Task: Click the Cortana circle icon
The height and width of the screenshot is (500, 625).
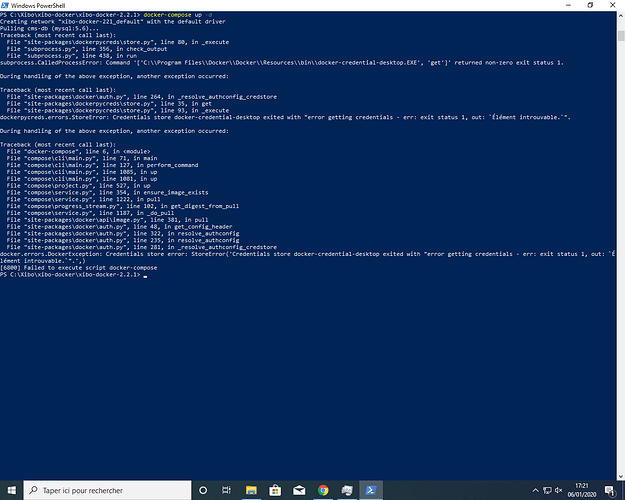Action: pos(203,490)
